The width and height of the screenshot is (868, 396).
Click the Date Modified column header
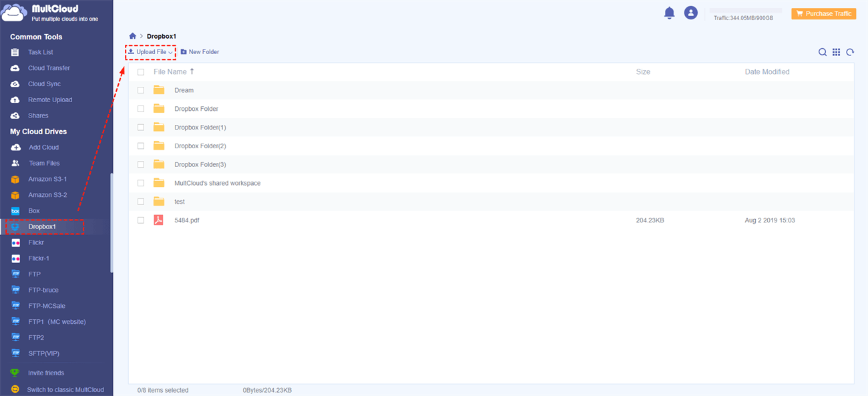[x=767, y=71]
